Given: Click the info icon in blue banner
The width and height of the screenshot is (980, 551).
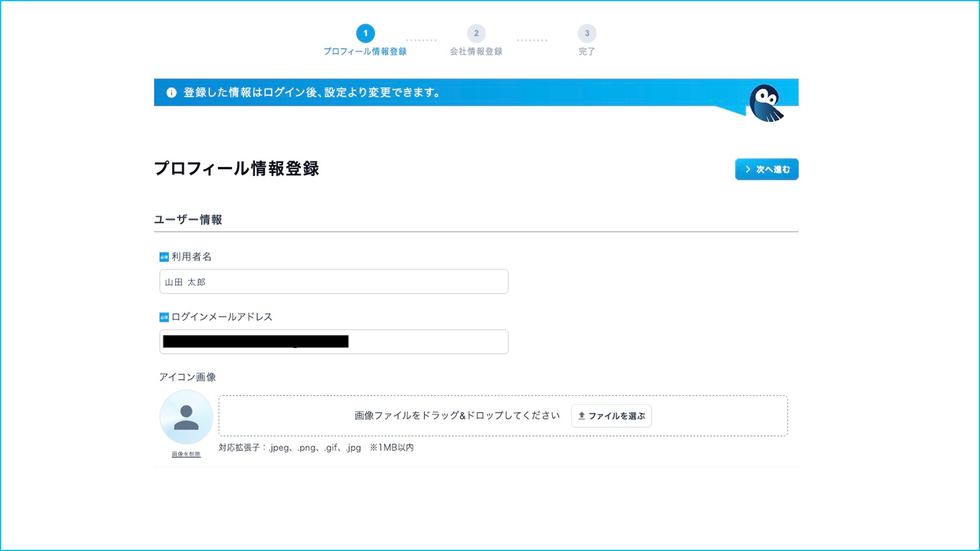Looking at the screenshot, I should tap(171, 92).
